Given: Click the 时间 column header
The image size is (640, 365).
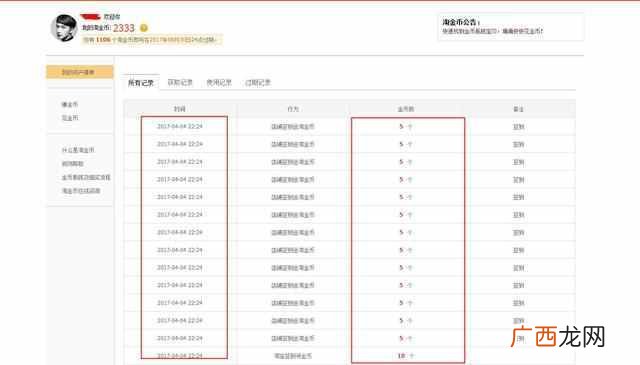Looking at the screenshot, I should tap(180, 109).
